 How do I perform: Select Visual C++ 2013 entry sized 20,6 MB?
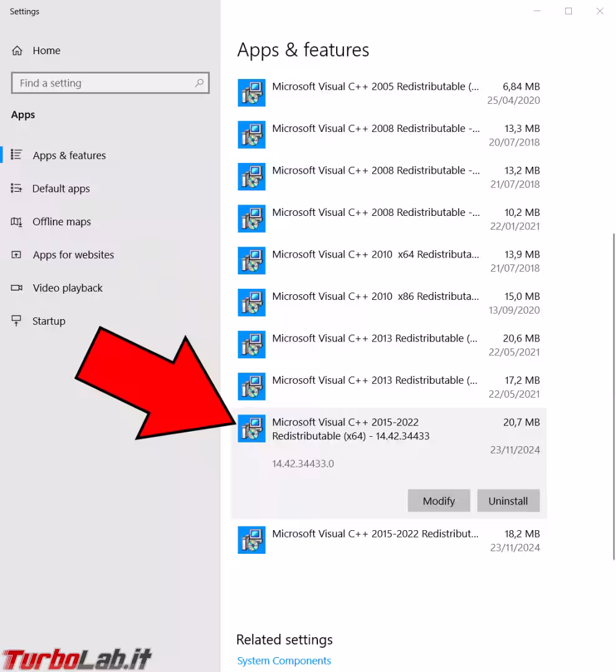(389, 345)
